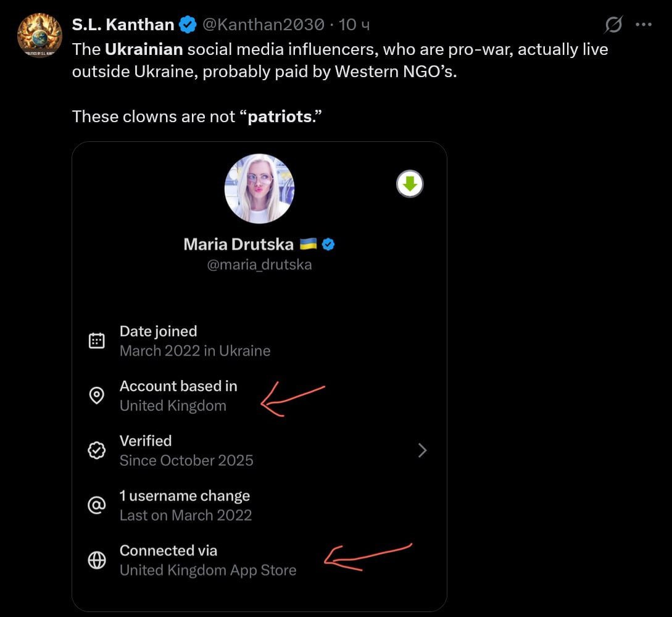Select the 'Account based in United Kingdom' row
This screenshot has width=672, height=617.
point(178,396)
